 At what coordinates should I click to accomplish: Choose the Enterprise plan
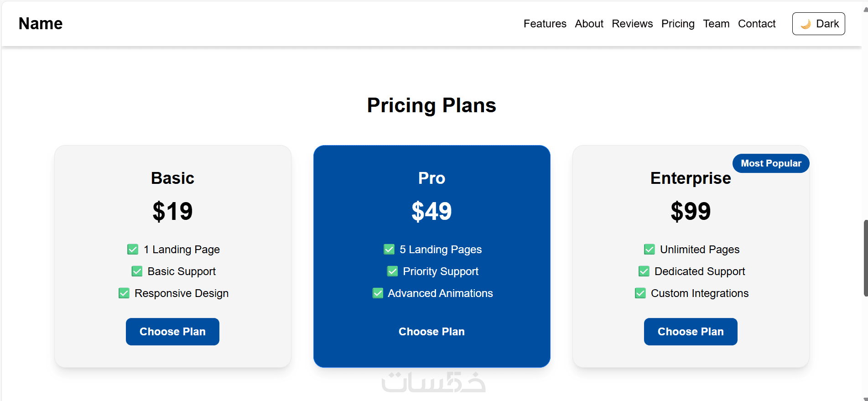691,332
